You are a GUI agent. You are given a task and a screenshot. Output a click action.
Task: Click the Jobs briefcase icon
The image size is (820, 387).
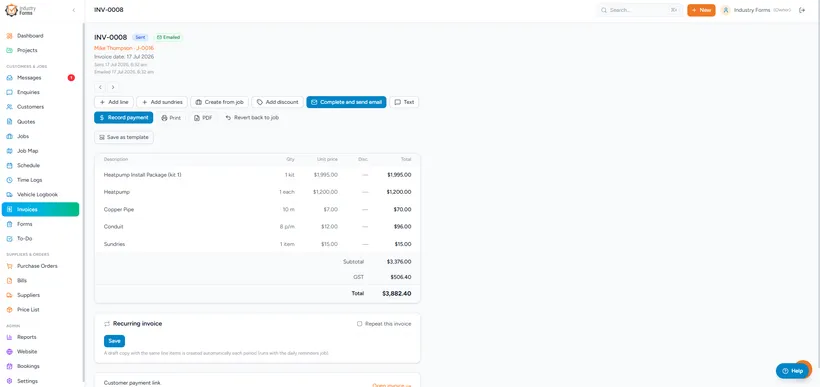(x=9, y=136)
